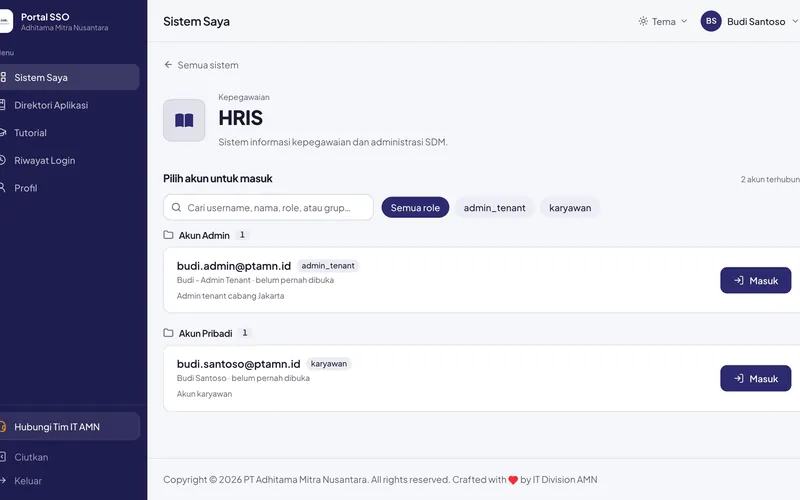Click Masuk for budi.admin@ptamn.id
The height and width of the screenshot is (500, 800).
(x=756, y=281)
